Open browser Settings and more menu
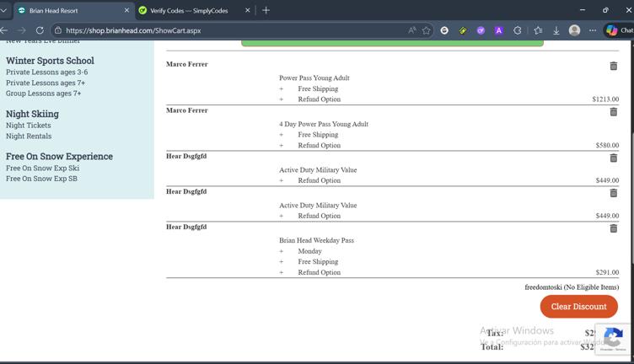634x364 pixels. [593, 30]
